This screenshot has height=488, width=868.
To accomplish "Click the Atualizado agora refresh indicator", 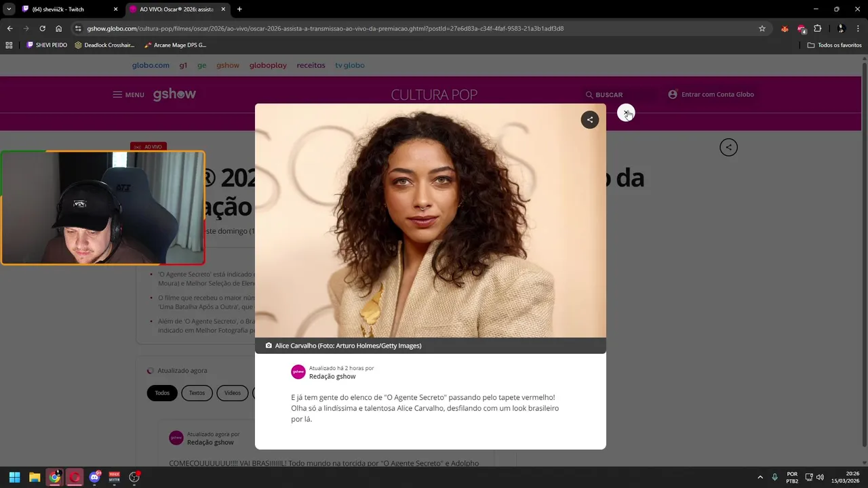I will coord(177,371).
